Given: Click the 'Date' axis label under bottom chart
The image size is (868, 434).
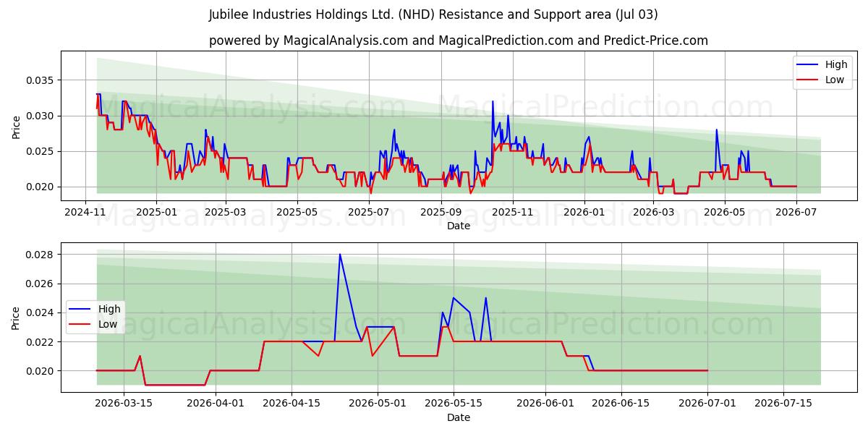Looking at the screenshot, I should [459, 417].
